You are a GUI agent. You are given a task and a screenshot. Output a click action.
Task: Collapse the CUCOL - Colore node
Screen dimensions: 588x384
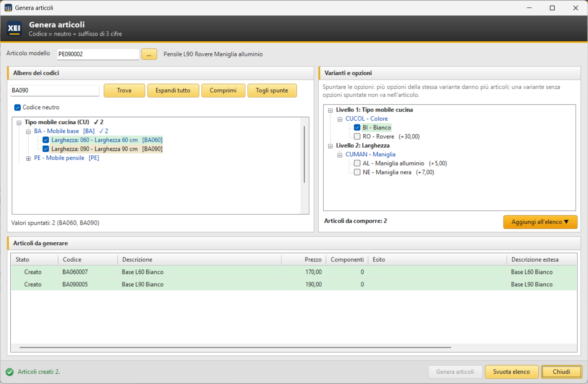340,119
